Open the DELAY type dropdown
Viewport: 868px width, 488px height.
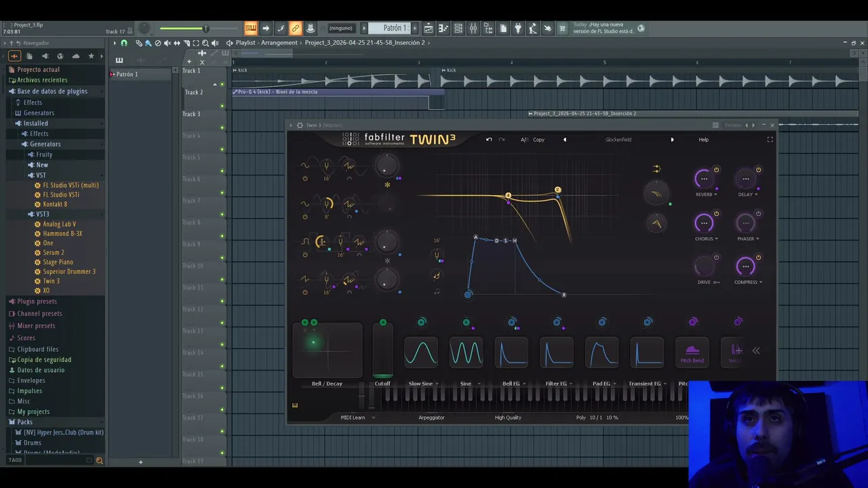[748, 195]
